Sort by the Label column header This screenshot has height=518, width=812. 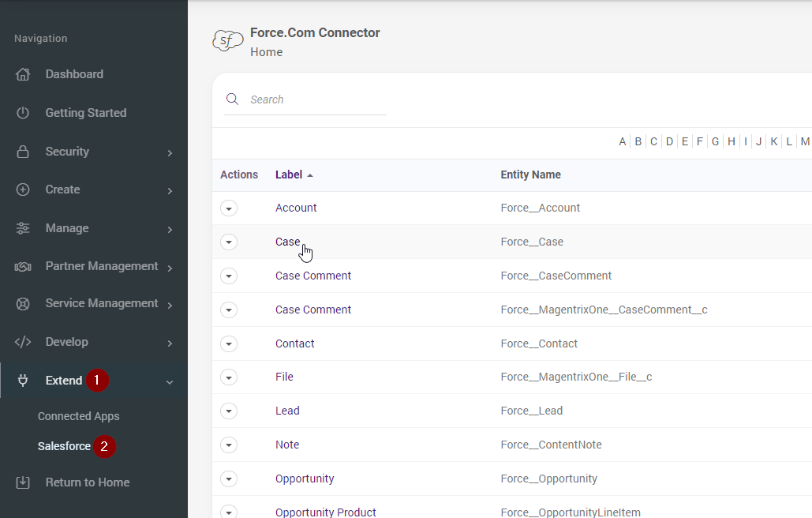[x=289, y=175]
